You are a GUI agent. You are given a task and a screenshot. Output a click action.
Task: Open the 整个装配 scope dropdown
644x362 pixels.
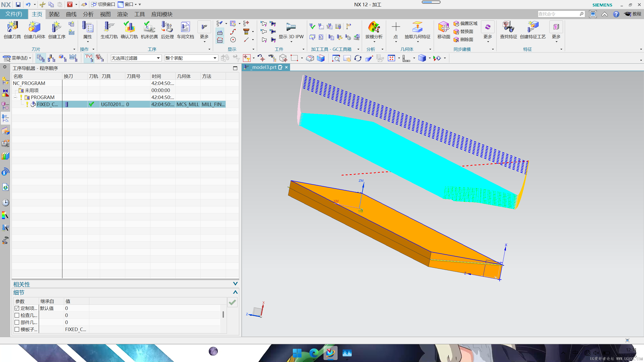pos(214,58)
